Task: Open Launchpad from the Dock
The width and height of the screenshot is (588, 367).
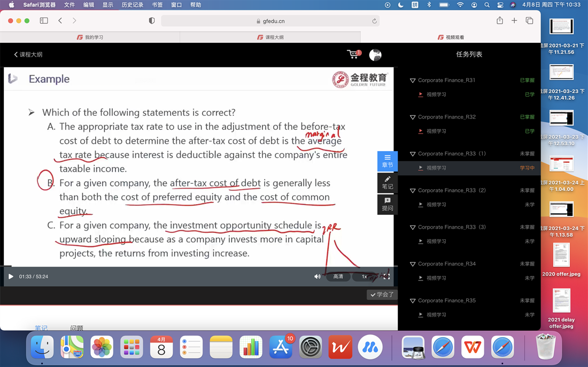Action: (x=131, y=347)
